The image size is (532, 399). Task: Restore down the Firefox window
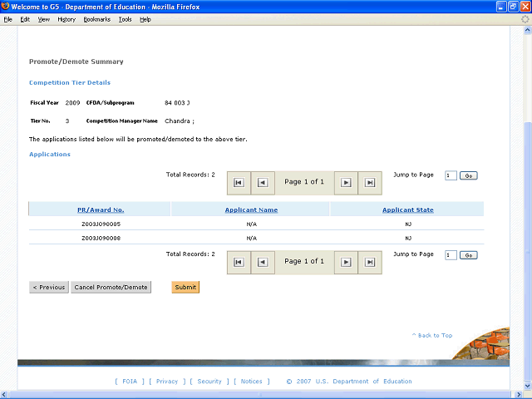[513, 7]
